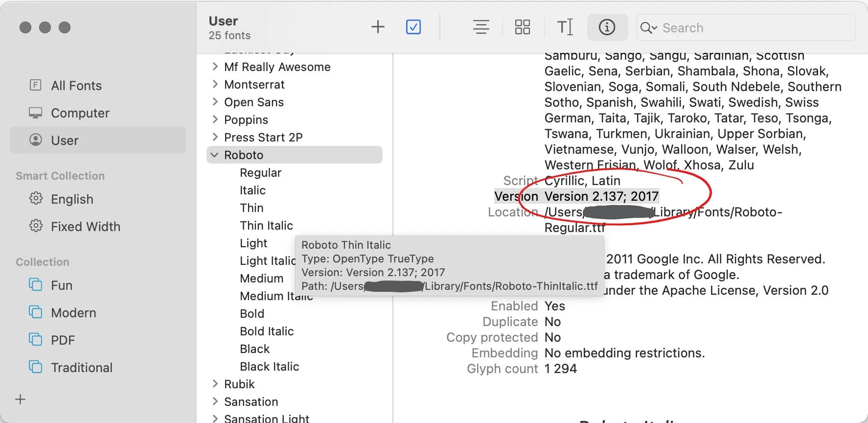Select All Fonts in sidebar
The width and height of the screenshot is (868, 423).
coord(98,86)
